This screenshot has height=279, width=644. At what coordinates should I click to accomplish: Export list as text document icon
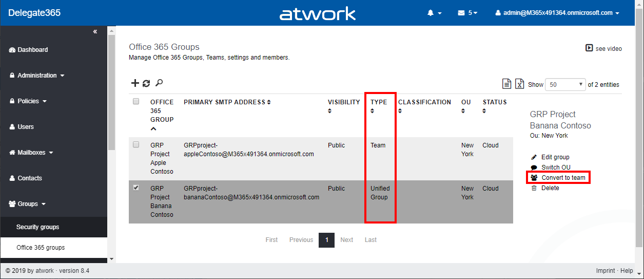pos(506,84)
